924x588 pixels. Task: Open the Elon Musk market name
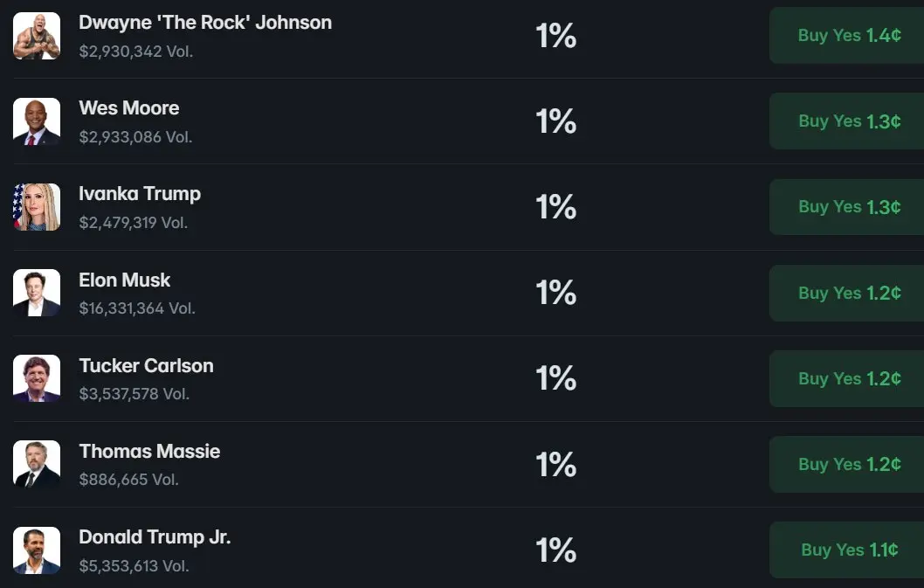[124, 280]
